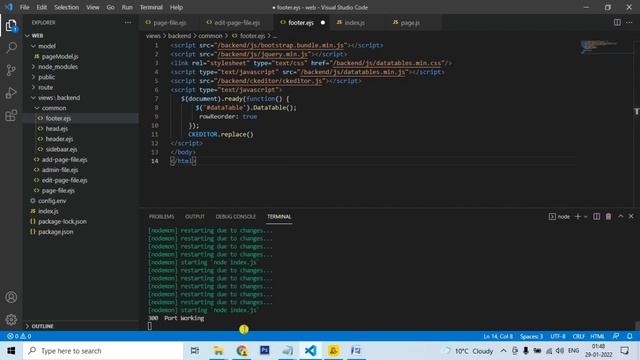Open the File menu
The width and height of the screenshot is (640, 360).
point(24,7)
